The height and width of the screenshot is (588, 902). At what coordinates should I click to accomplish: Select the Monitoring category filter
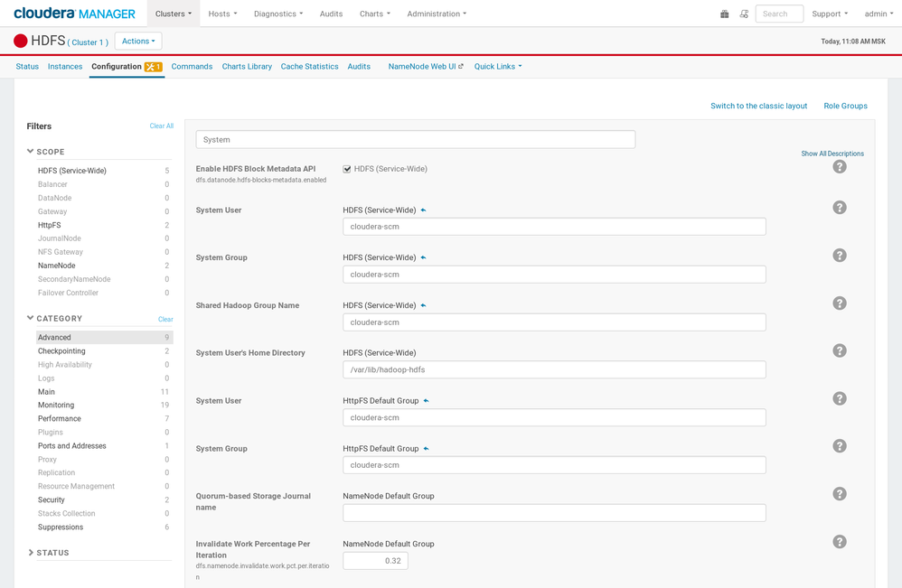click(x=55, y=405)
